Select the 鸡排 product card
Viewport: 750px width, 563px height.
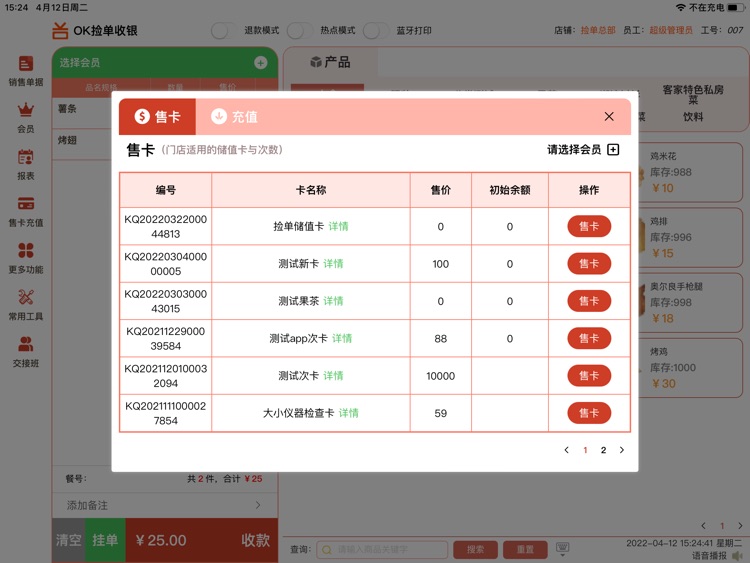(691, 237)
